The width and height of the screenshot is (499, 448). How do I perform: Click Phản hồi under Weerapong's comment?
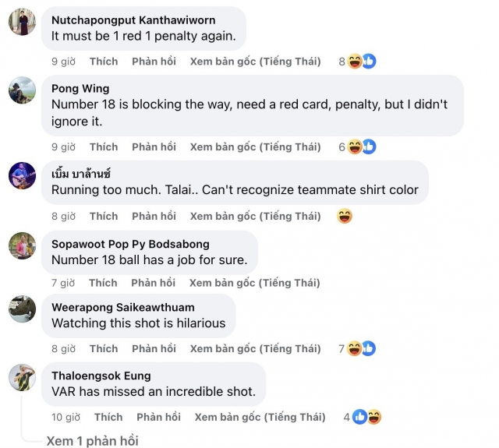[x=154, y=349]
